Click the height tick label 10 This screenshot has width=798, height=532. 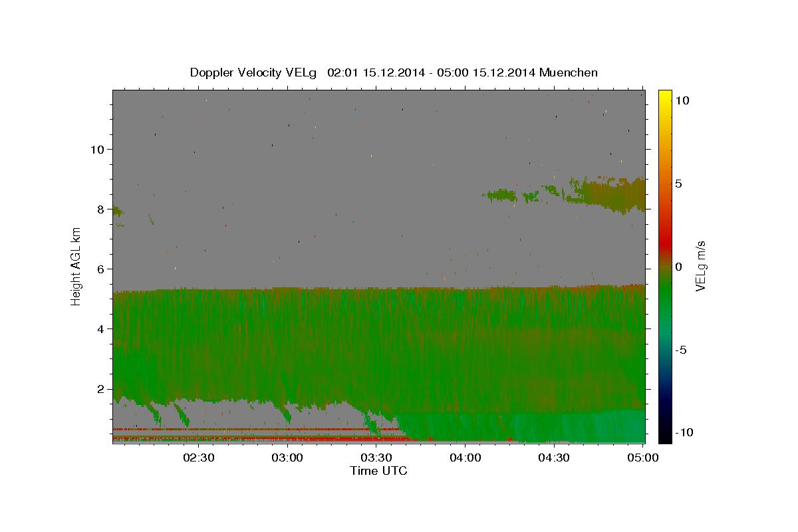pos(97,149)
